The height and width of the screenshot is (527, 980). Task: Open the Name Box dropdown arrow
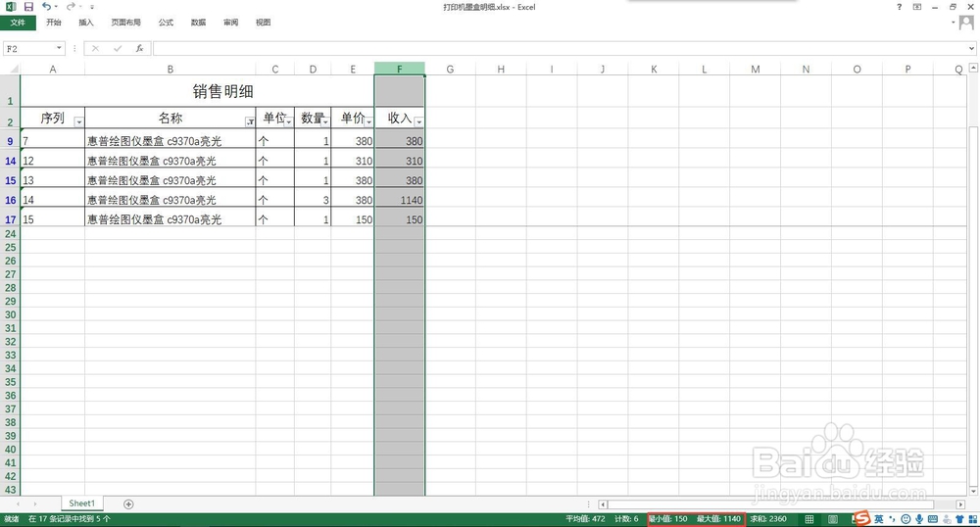[59, 48]
